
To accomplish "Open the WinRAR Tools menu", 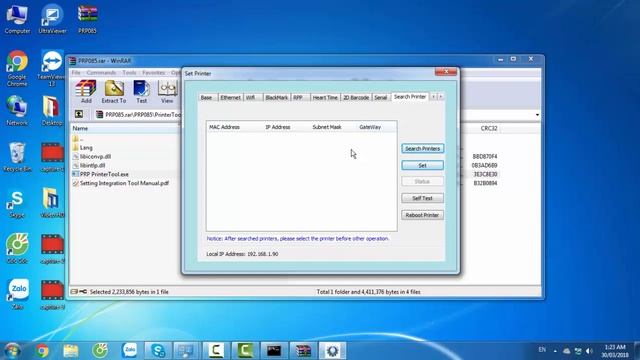I will coord(129,73).
